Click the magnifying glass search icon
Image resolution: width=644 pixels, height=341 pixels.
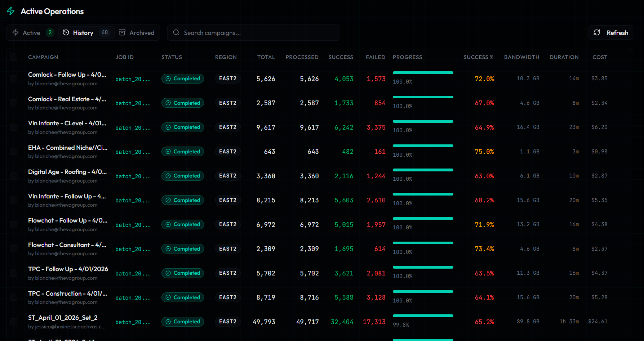pyautogui.click(x=176, y=32)
